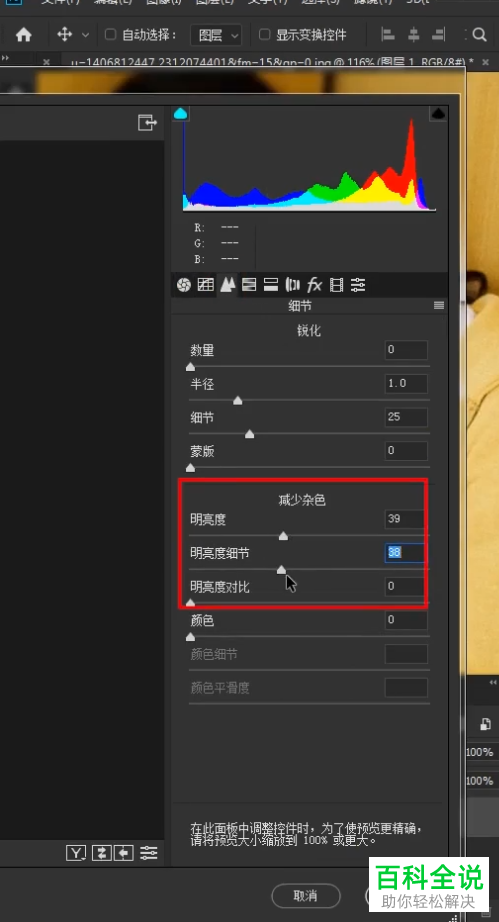Adjust the 细节 sharpening slider handle
This screenshot has height=922, width=499.
pos(249,434)
